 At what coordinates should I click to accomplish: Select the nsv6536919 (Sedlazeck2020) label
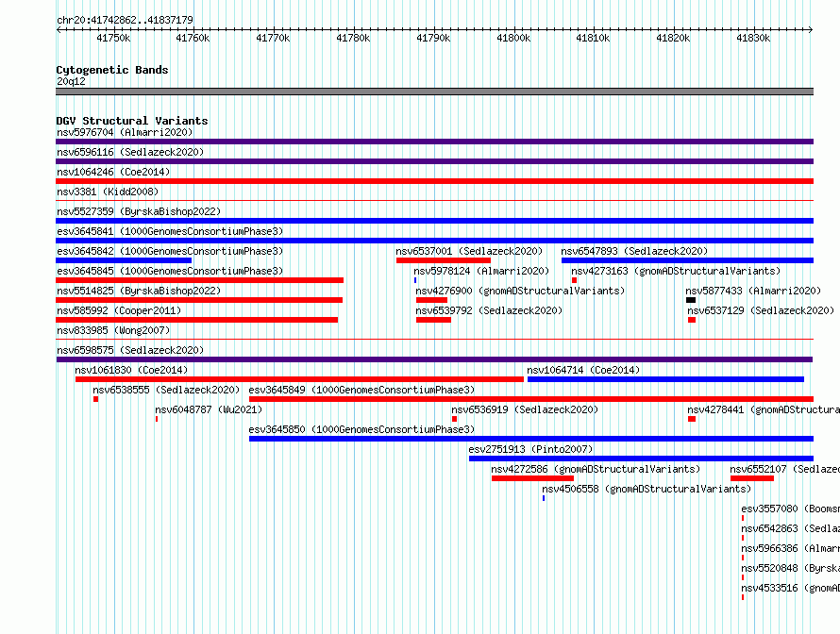pos(525,409)
